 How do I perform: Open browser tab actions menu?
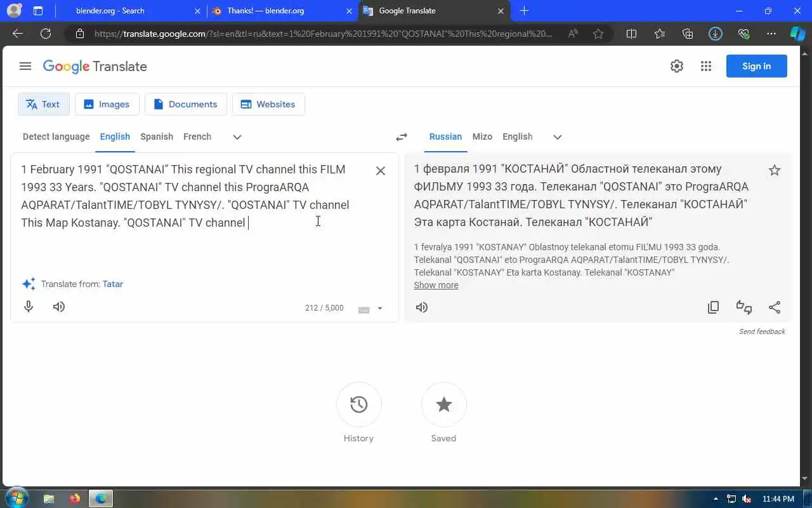pyautogui.click(x=38, y=11)
